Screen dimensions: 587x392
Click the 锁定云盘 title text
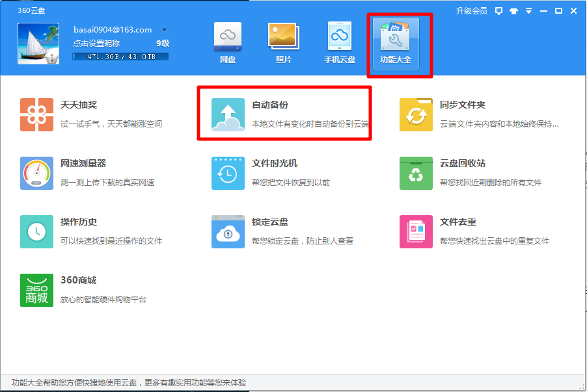point(270,222)
